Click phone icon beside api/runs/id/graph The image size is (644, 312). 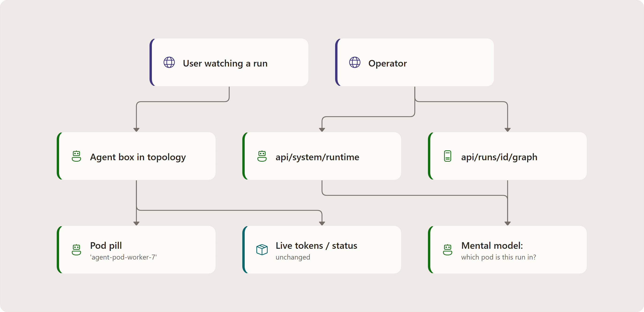(448, 156)
